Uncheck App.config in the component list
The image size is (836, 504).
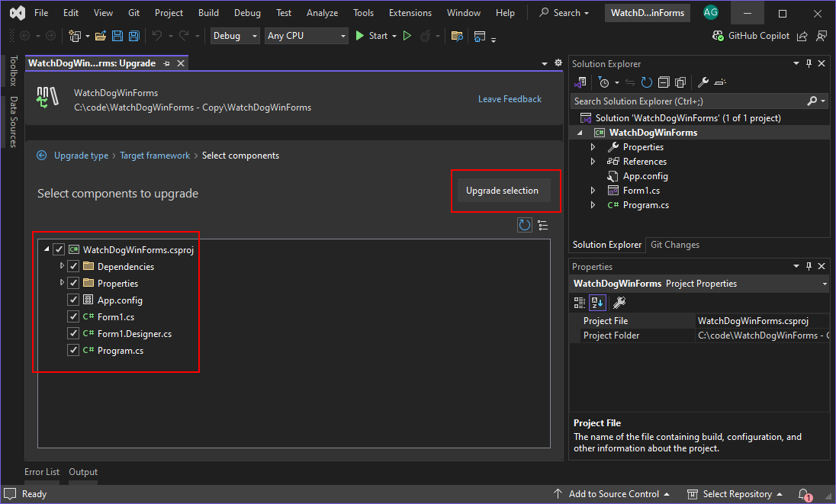pyautogui.click(x=72, y=300)
